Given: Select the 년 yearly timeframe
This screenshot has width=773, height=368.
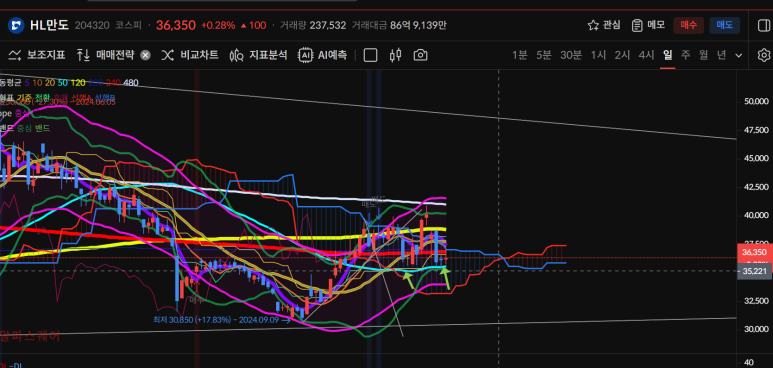Looking at the screenshot, I should pos(721,55).
